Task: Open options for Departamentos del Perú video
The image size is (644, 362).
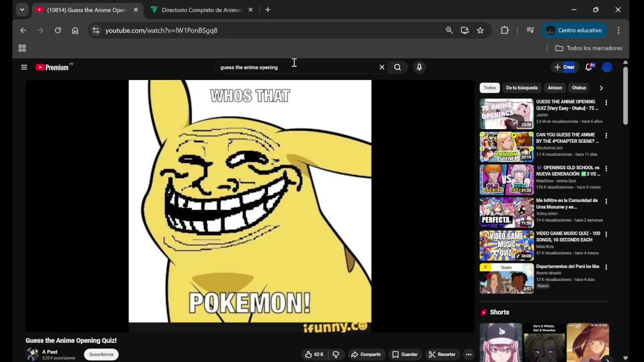Action: (606, 267)
